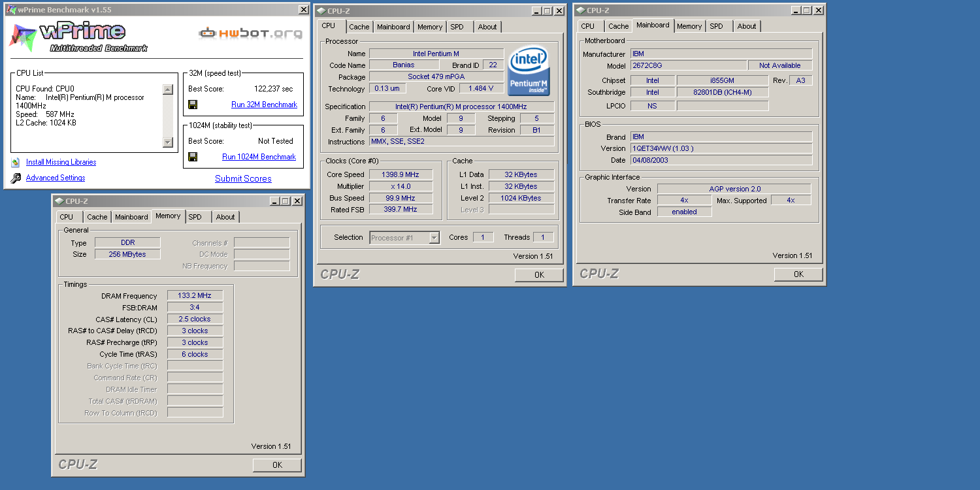Click the wPrime logo graphic

pyautogui.click(x=78, y=37)
